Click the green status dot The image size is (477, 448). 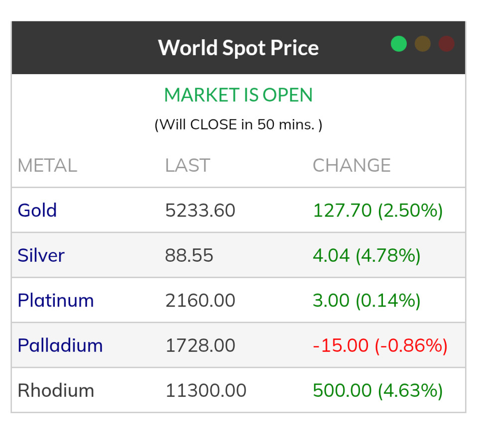[399, 44]
